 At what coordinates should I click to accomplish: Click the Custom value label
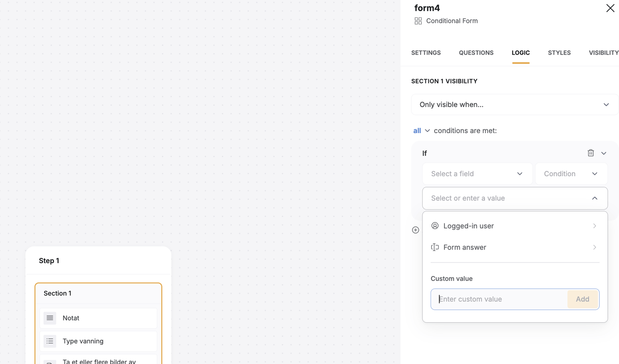[451, 278]
